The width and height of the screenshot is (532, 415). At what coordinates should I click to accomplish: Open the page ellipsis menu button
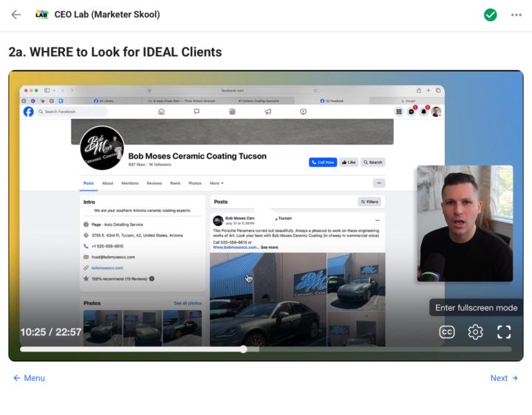pyautogui.click(x=379, y=183)
